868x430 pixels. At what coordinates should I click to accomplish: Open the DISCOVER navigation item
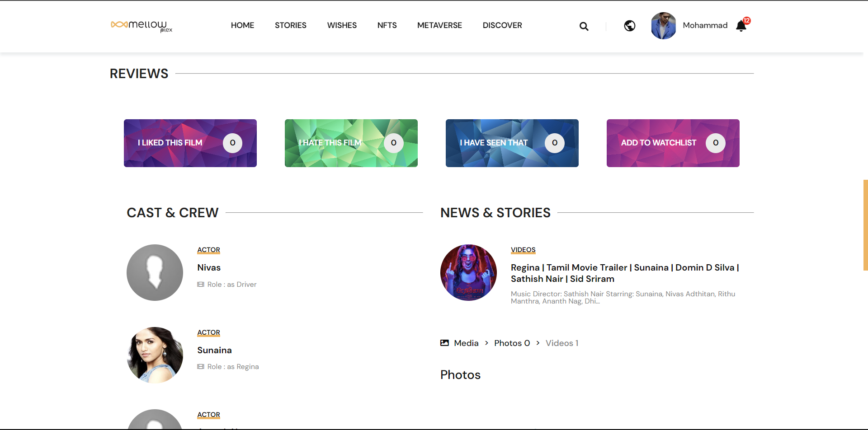[x=502, y=25]
